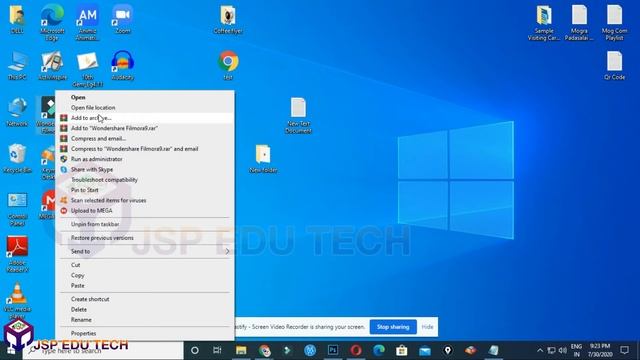Select the New folder desktop icon

click(x=263, y=159)
